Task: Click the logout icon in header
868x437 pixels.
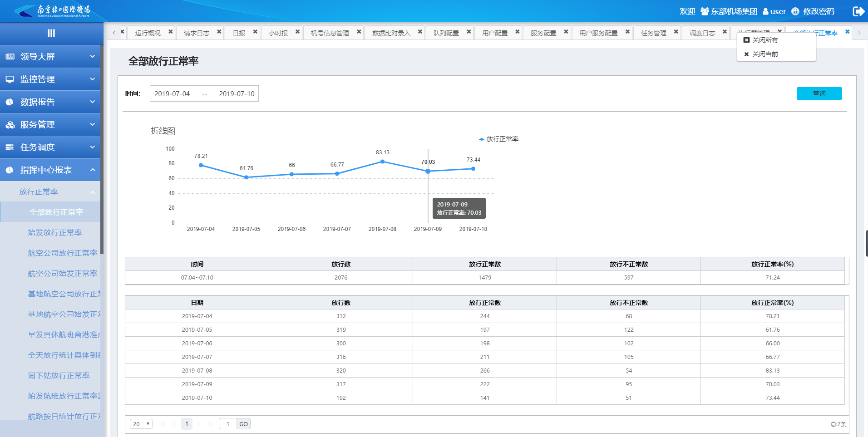Action: point(858,11)
